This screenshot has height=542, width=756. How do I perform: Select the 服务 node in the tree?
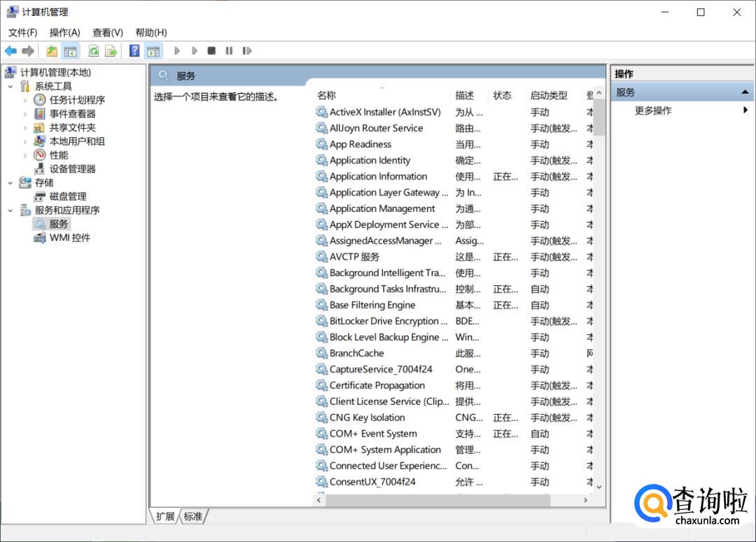tap(58, 224)
